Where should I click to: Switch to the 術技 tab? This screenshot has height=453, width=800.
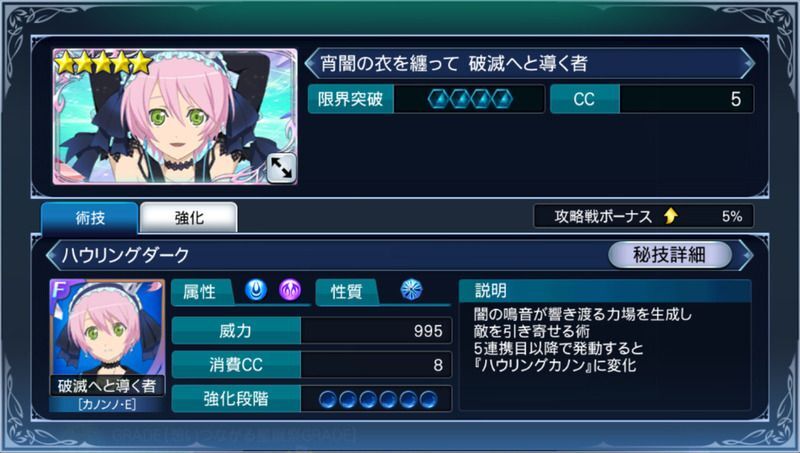90,218
